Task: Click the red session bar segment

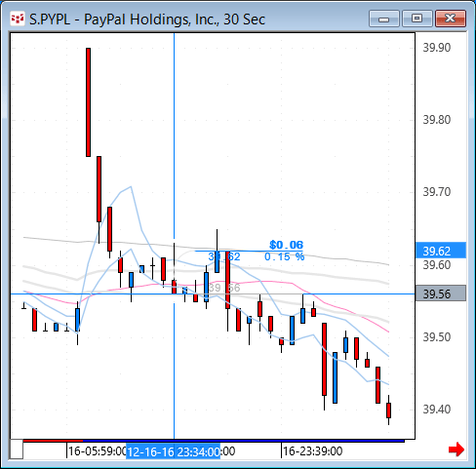Action: point(53,441)
